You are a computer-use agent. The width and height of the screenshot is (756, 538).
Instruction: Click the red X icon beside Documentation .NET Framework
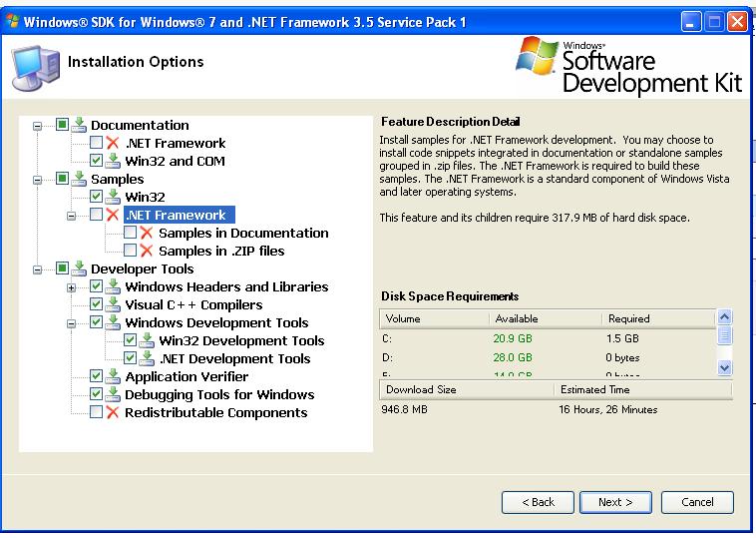pyautogui.click(x=113, y=143)
